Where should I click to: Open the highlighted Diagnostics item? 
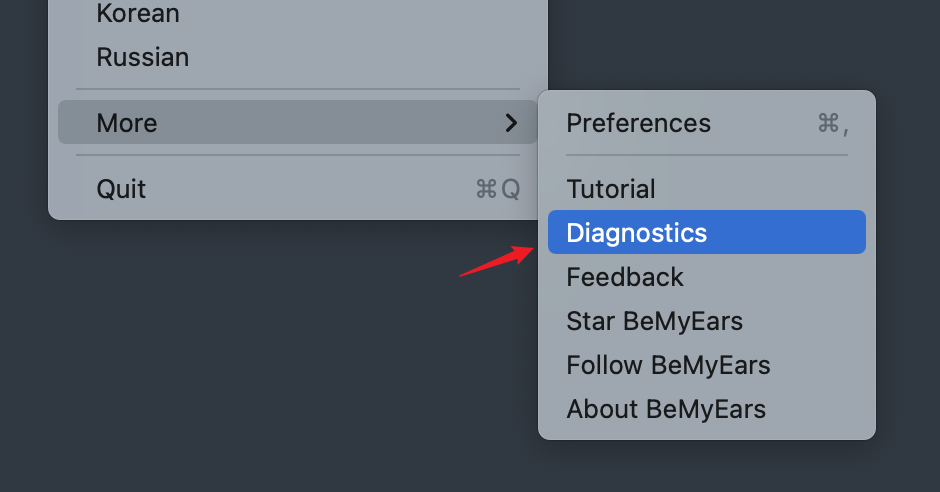click(x=637, y=233)
